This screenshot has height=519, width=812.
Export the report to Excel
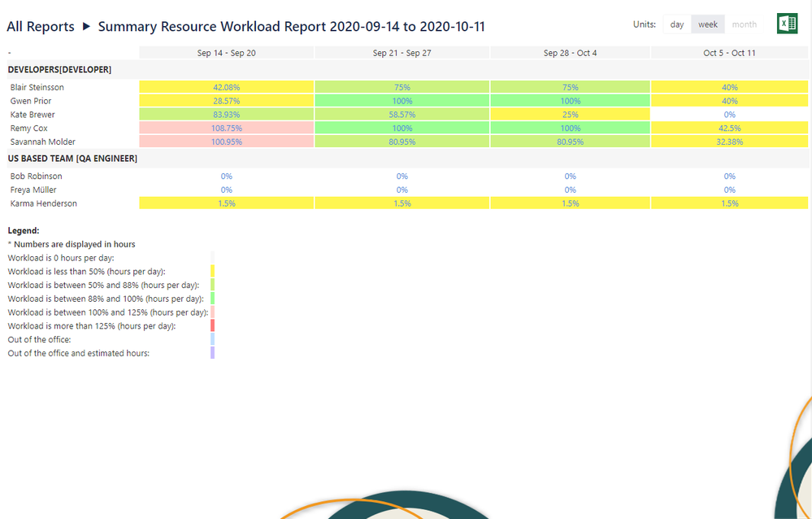point(787,24)
